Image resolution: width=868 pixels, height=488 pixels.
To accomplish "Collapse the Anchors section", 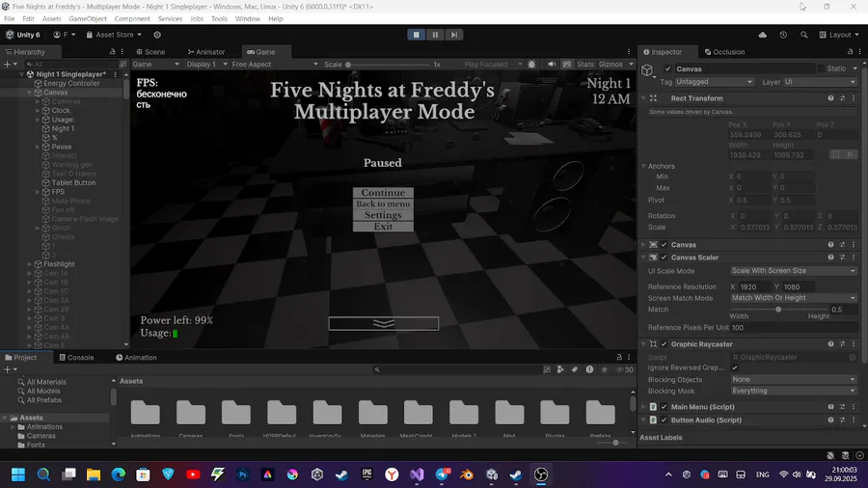I will [x=644, y=166].
